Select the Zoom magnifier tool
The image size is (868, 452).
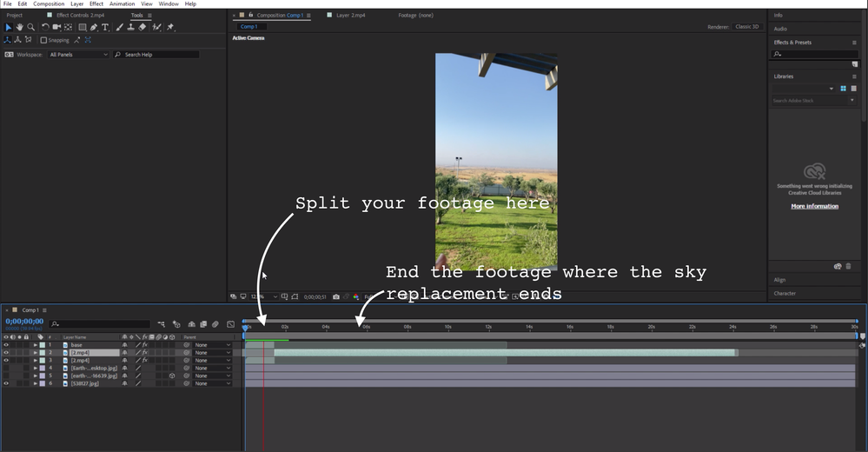click(31, 27)
